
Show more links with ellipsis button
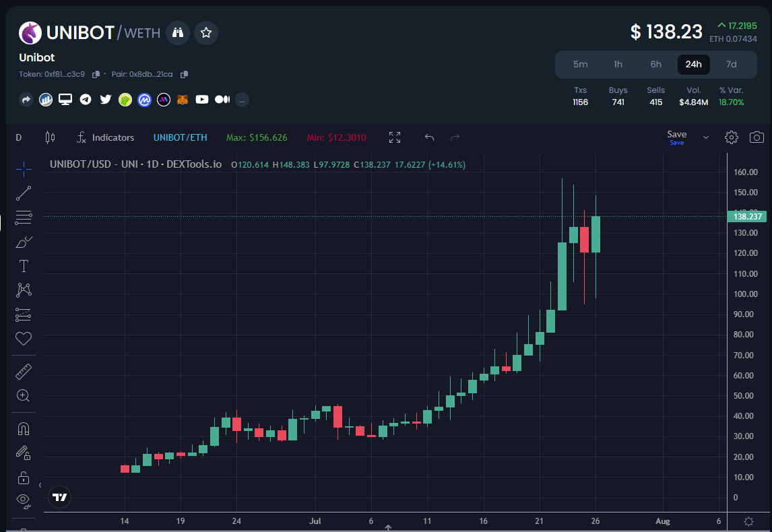[x=242, y=100]
